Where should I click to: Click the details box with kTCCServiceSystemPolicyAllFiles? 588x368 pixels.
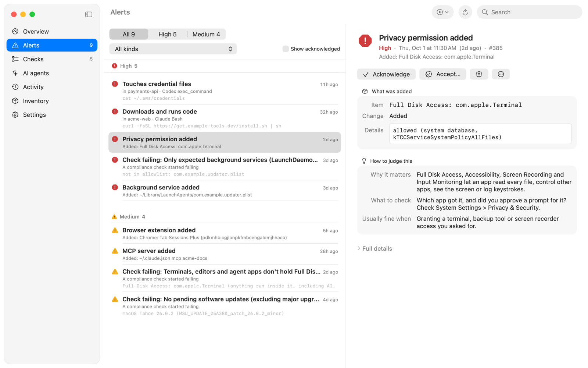coord(480,134)
